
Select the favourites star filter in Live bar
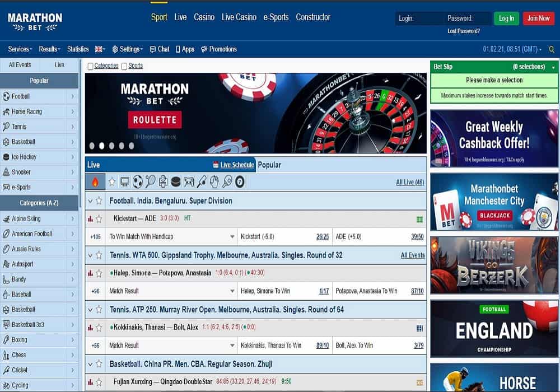[x=112, y=182]
